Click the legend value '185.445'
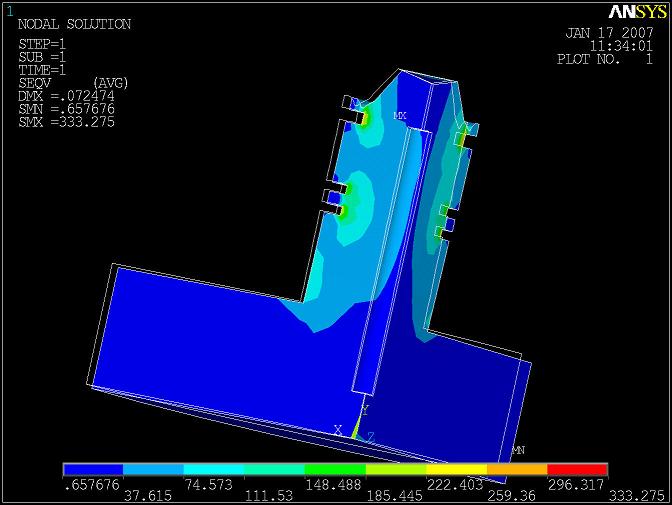 (394, 496)
